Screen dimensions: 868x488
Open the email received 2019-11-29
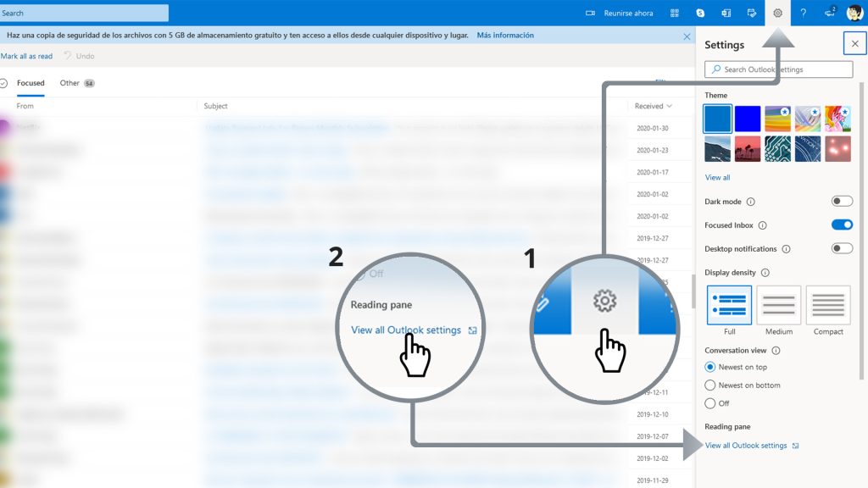pyautogui.click(x=347, y=480)
